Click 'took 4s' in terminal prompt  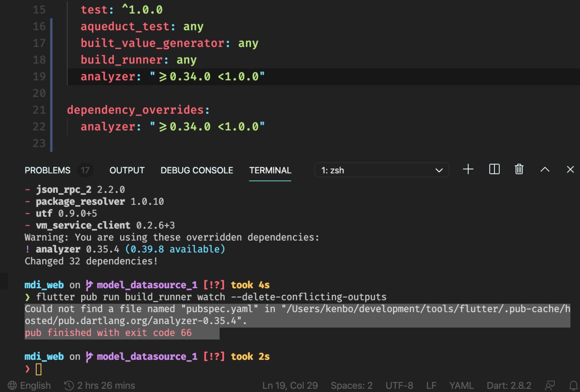[x=250, y=285]
